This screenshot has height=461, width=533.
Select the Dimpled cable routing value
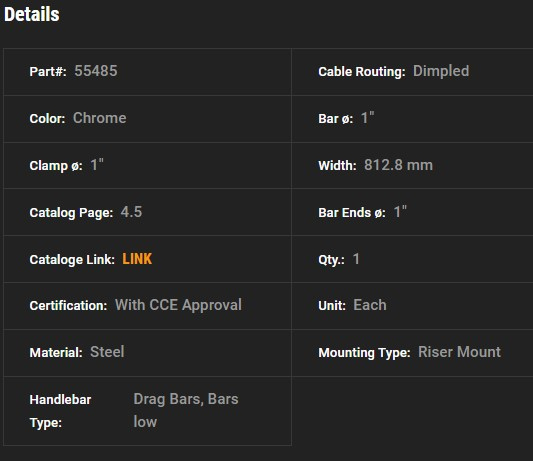[441, 71]
